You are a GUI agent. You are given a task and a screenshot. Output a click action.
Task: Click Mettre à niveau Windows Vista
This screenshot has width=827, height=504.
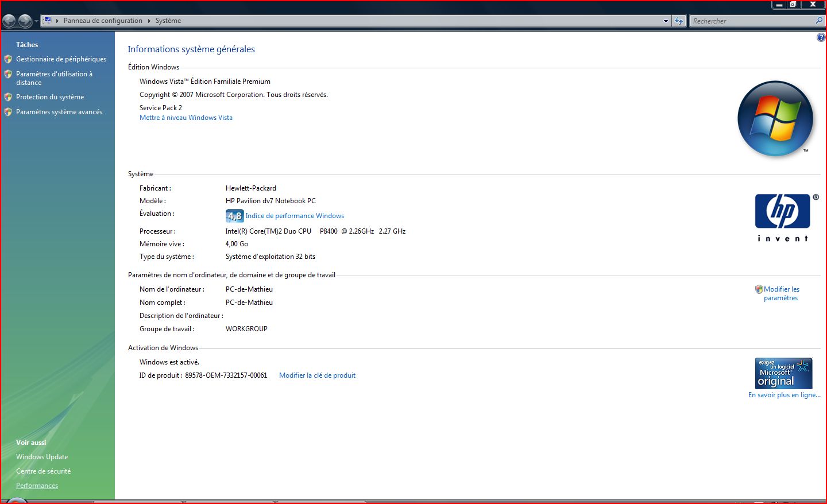pyautogui.click(x=186, y=118)
